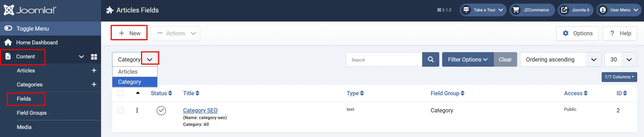The image size is (644, 137).
Task: Click the search magnifier button
Action: [x=430, y=59]
